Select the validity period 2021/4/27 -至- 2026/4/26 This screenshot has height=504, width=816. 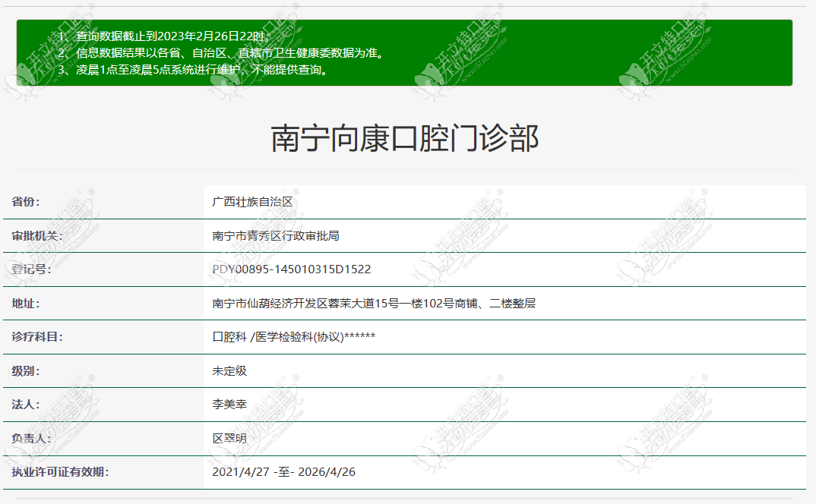[x=283, y=472]
